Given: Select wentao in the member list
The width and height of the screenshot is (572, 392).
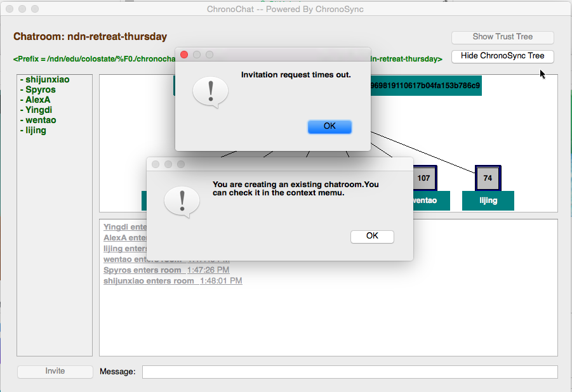Looking at the screenshot, I should point(41,121).
